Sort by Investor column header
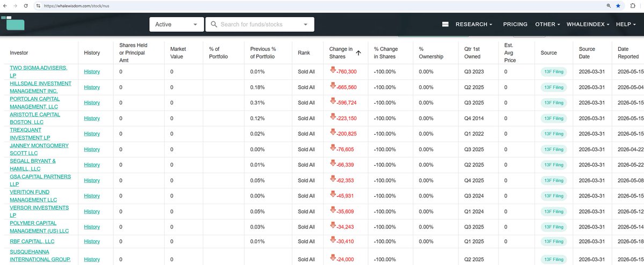The image size is (644, 265). coord(19,53)
